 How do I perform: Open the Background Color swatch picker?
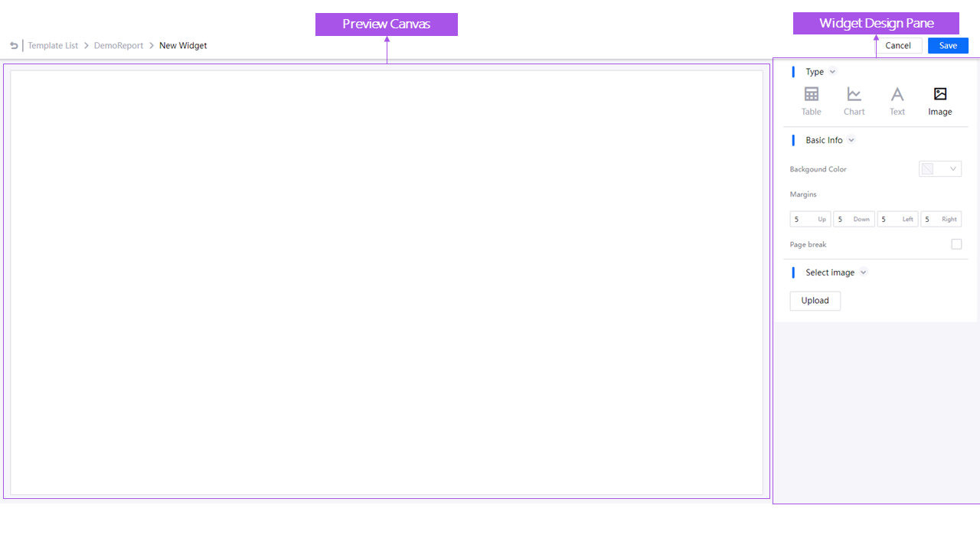pos(926,168)
